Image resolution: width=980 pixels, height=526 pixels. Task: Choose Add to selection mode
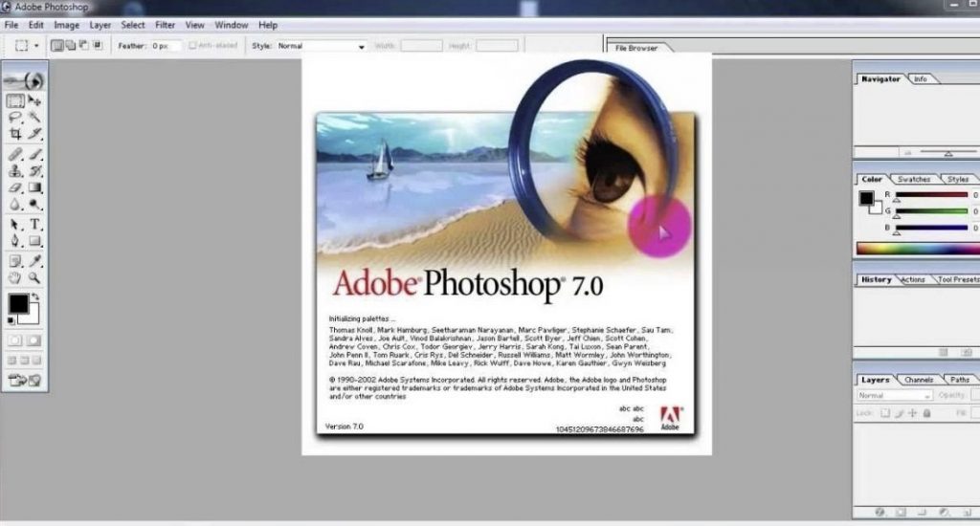click(71, 46)
